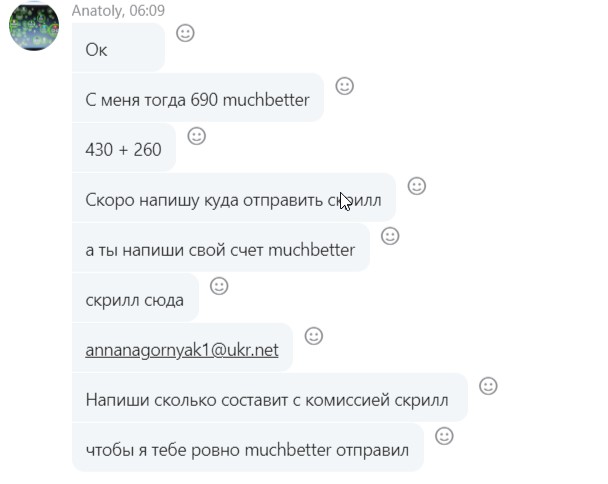This screenshot has width=608, height=484.
Task: Click message "Напиши сколько составит с комиссией скрилл"
Action: pyautogui.click(x=270, y=398)
